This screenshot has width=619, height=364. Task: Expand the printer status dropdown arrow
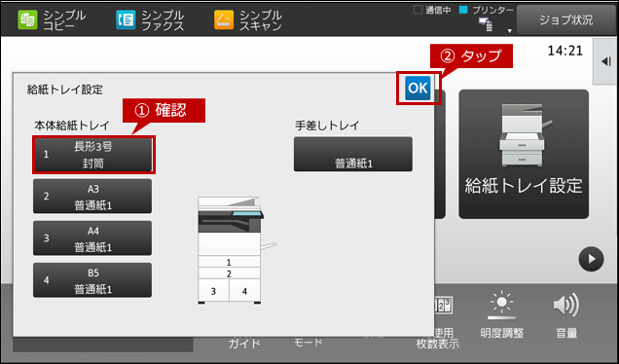coord(509,30)
